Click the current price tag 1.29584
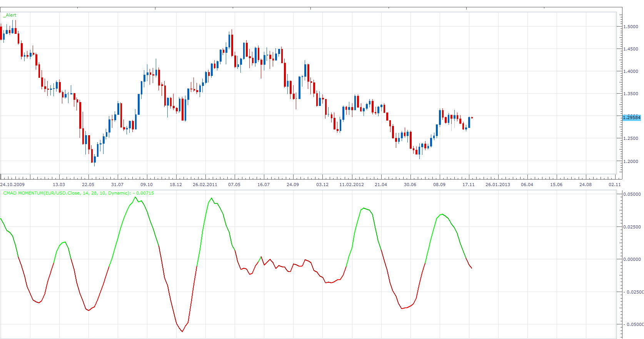The image size is (644, 339). (632, 117)
